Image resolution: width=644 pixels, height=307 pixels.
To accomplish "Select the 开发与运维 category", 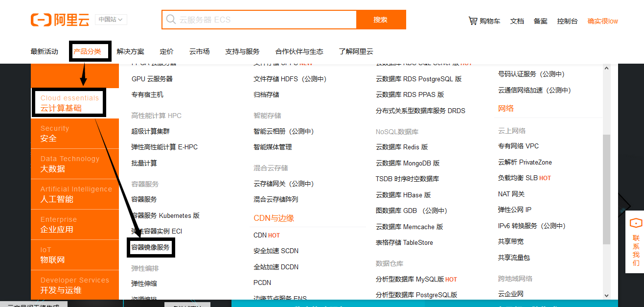I will 75,285.
